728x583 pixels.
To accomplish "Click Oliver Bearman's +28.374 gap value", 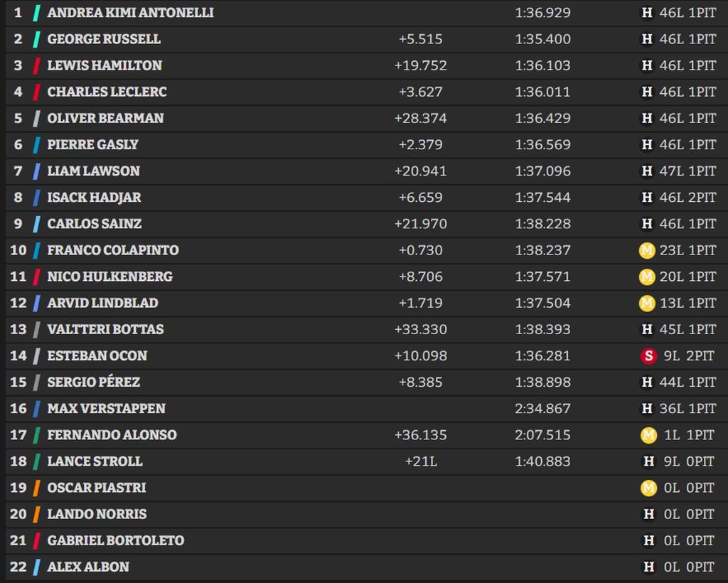I will (420, 118).
